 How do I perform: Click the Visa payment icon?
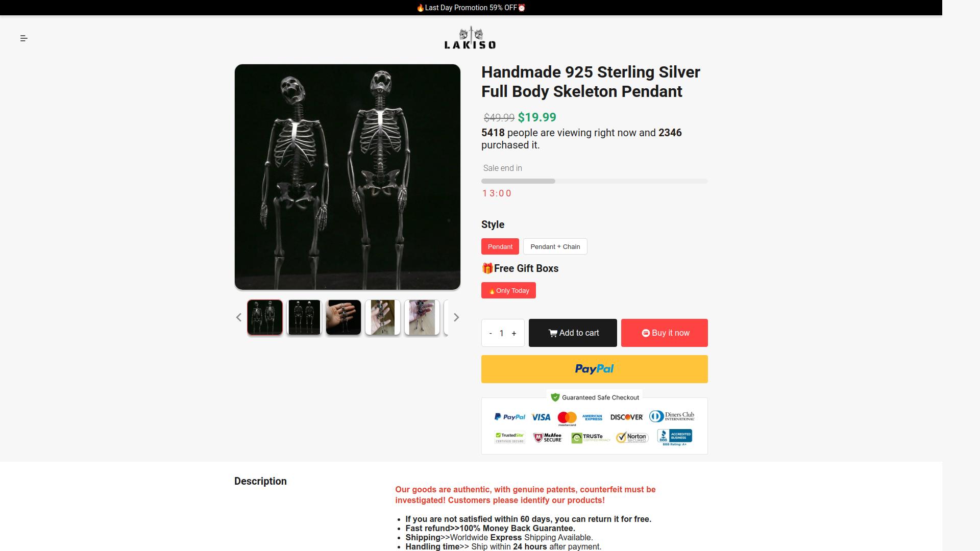541,417
